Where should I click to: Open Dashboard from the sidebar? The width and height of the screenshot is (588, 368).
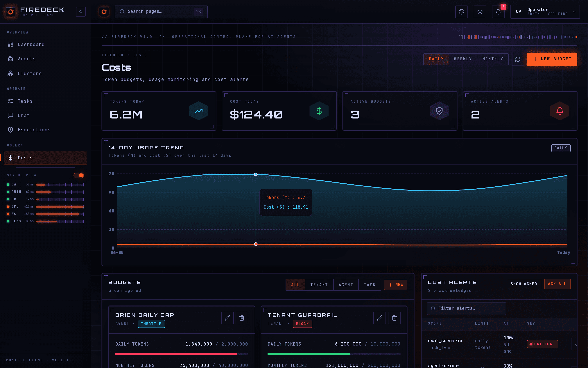45,44
